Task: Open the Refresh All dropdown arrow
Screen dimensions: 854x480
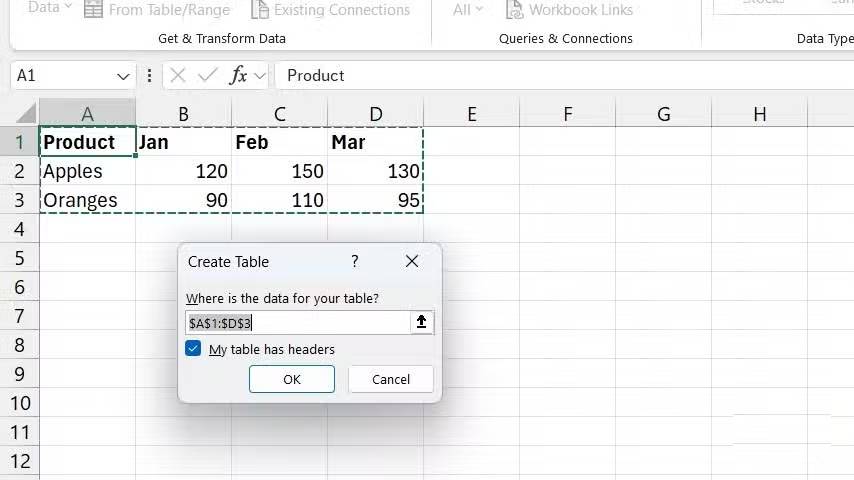Action: click(478, 9)
